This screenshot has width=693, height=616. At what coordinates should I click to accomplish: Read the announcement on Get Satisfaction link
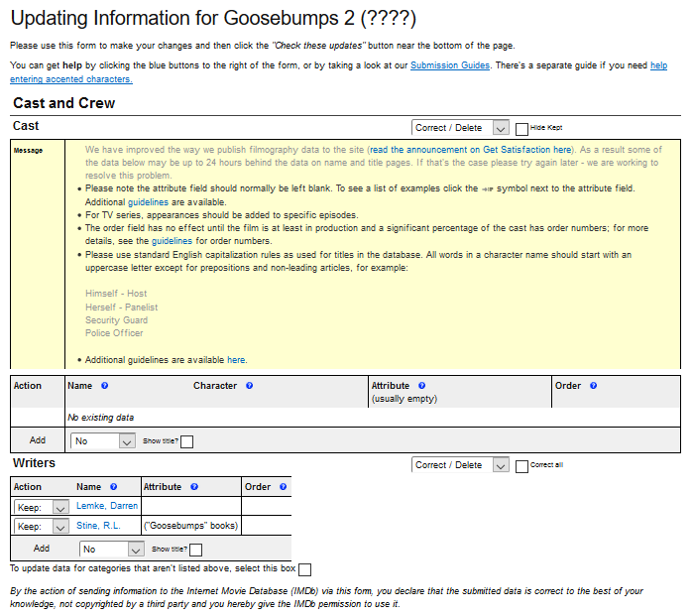(470, 150)
